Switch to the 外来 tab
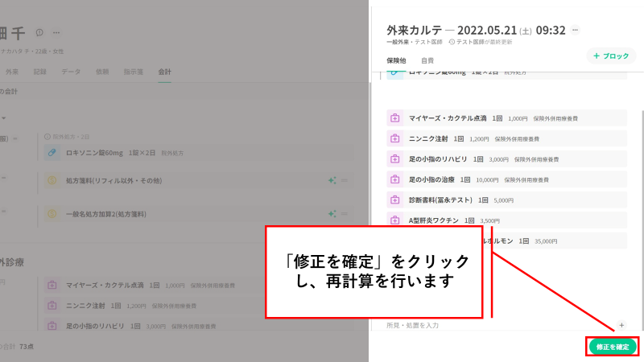 coord(12,72)
